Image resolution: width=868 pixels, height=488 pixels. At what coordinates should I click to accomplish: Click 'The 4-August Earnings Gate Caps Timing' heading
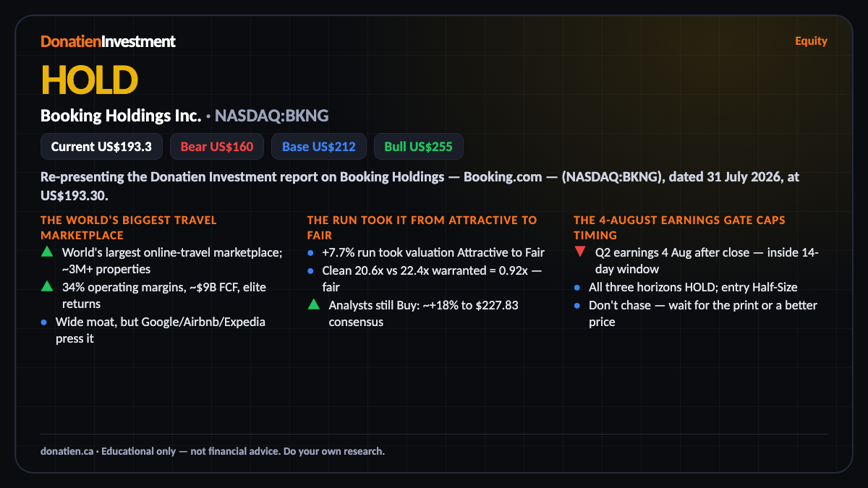click(679, 228)
